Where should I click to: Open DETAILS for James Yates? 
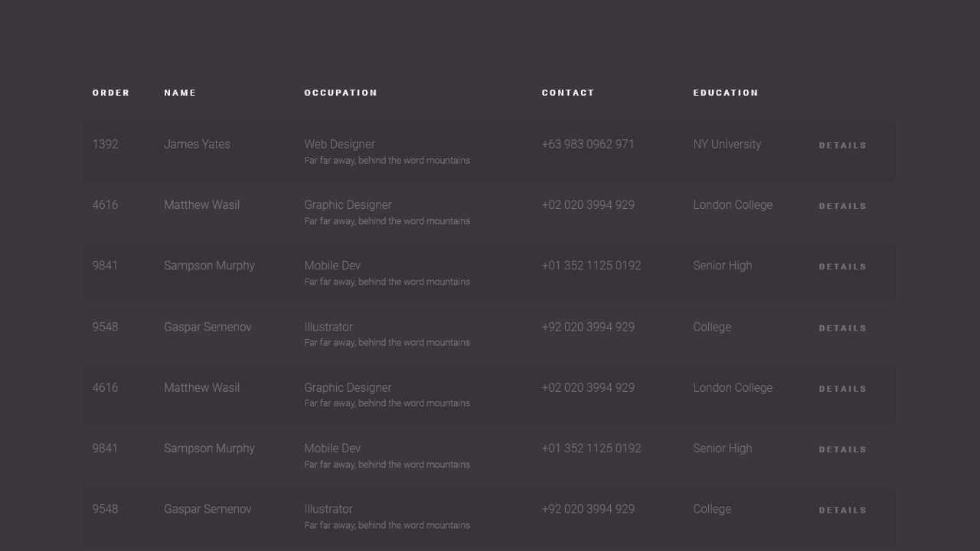[x=842, y=145]
